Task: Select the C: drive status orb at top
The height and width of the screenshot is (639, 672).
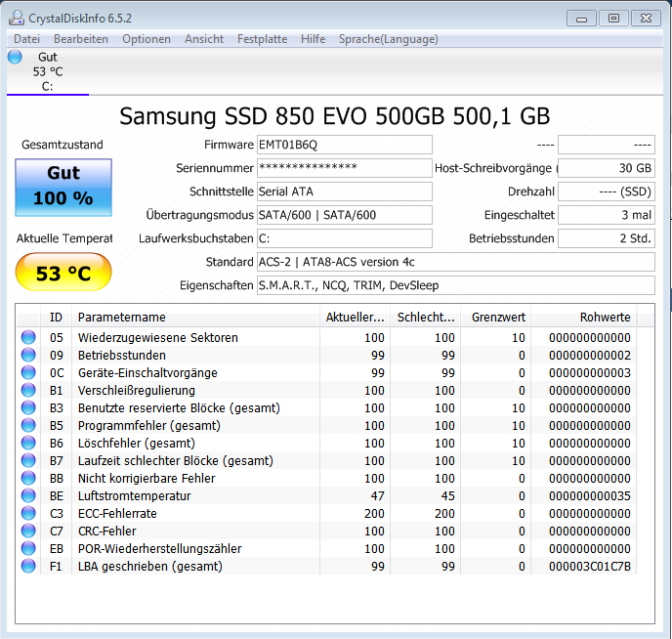Action: click(x=15, y=57)
